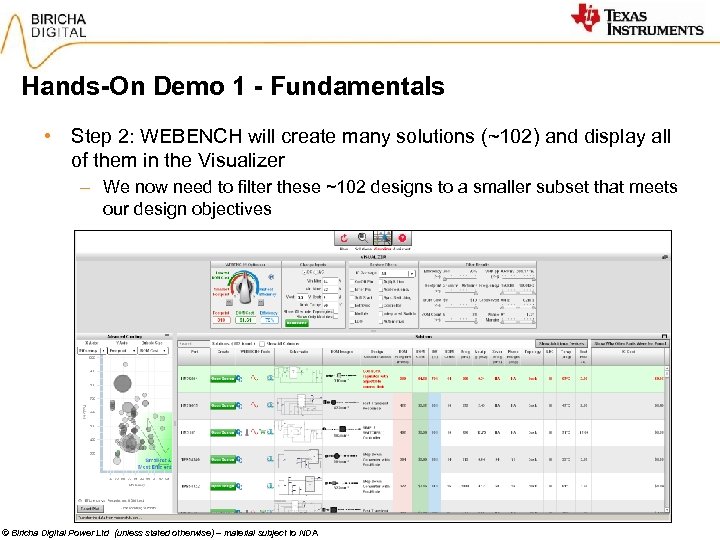Toggle Show Alternate Topologies checkbox in Change Inputs
The height and width of the screenshot is (540, 720).
[x=336, y=311]
